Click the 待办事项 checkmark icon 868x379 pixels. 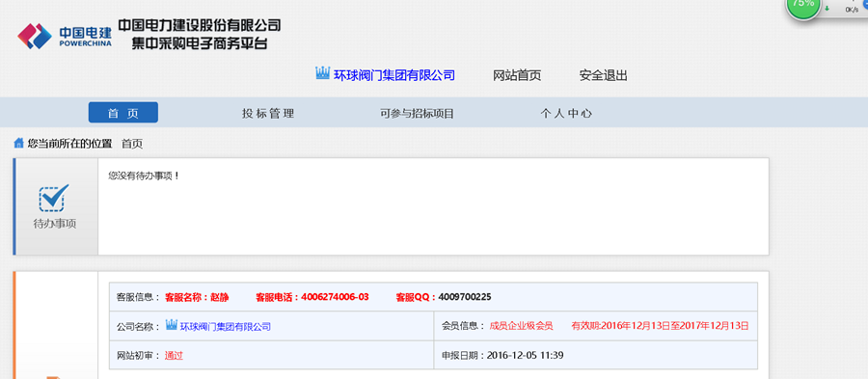[x=54, y=198]
